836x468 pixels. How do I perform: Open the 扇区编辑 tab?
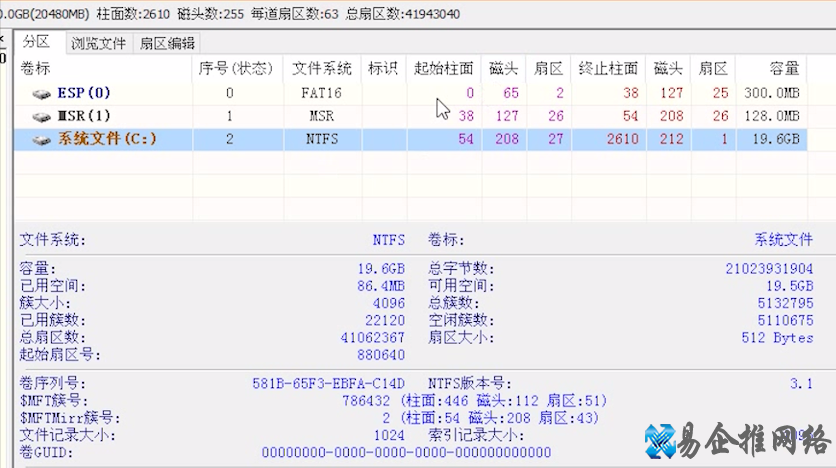point(167,44)
